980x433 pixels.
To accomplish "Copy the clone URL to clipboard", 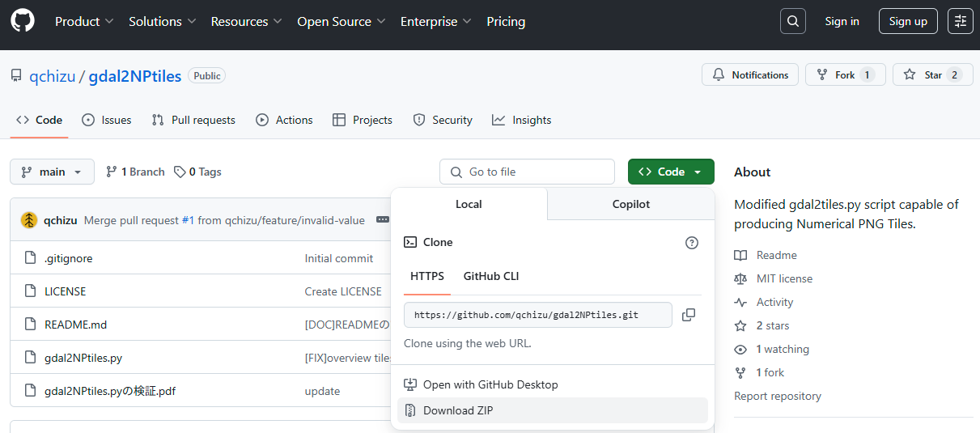I will tap(689, 315).
